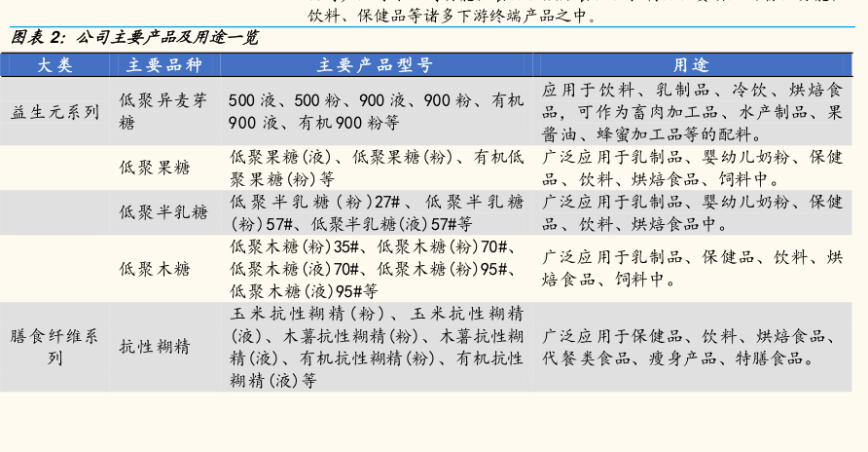868x452 pixels.
Task: Click the table caption '图表 2: 公司主要产品及用途一览'
Action: click(134, 38)
